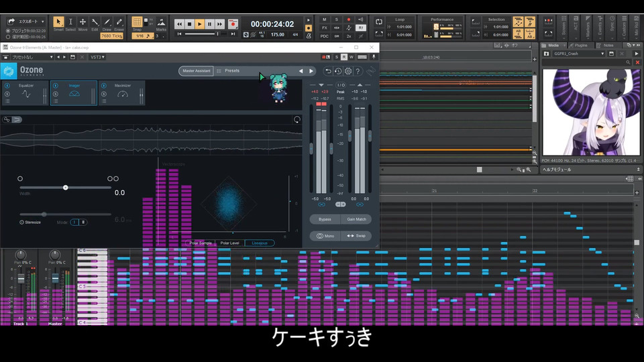Screen dimensions: 644x362
Task: Toggle the metronome icon
Action: click(309, 36)
